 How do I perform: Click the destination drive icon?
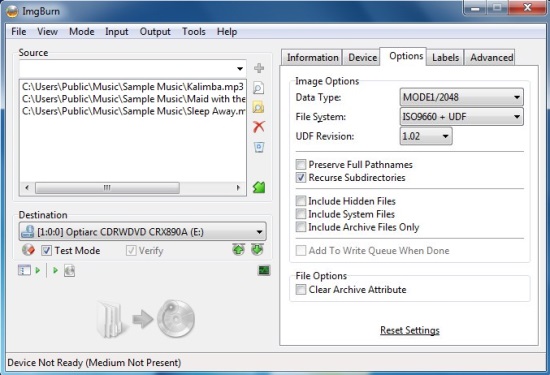tap(28, 232)
